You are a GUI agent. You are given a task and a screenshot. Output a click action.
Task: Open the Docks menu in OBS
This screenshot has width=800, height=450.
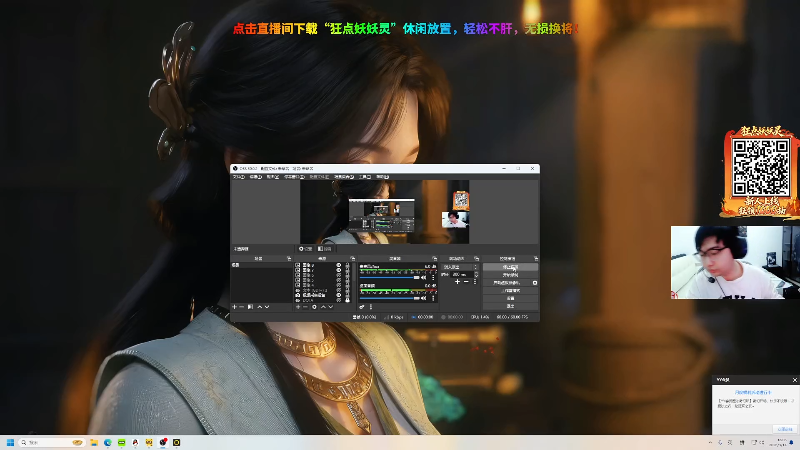pyautogui.click(x=294, y=177)
